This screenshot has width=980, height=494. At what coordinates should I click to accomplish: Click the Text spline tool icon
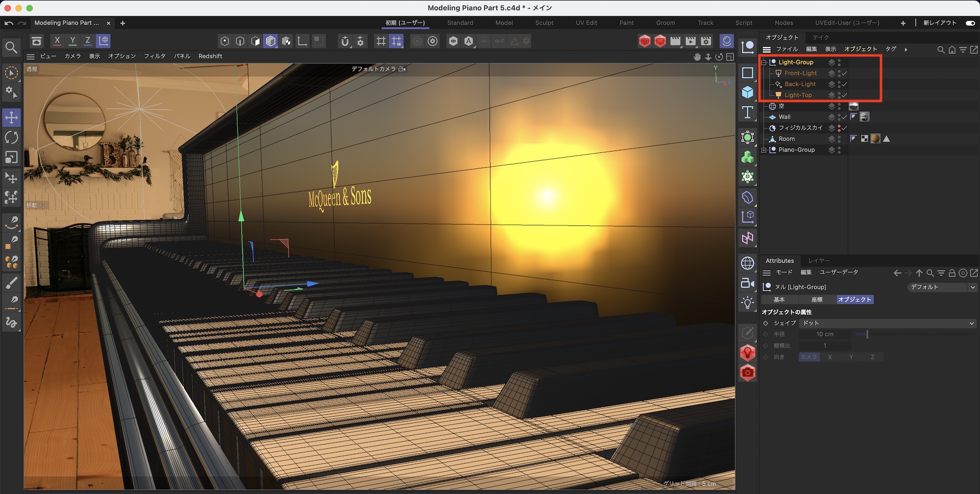point(747,113)
